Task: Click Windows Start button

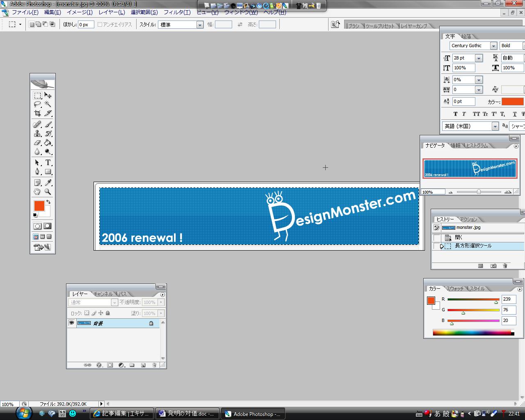Action: click(x=24, y=413)
